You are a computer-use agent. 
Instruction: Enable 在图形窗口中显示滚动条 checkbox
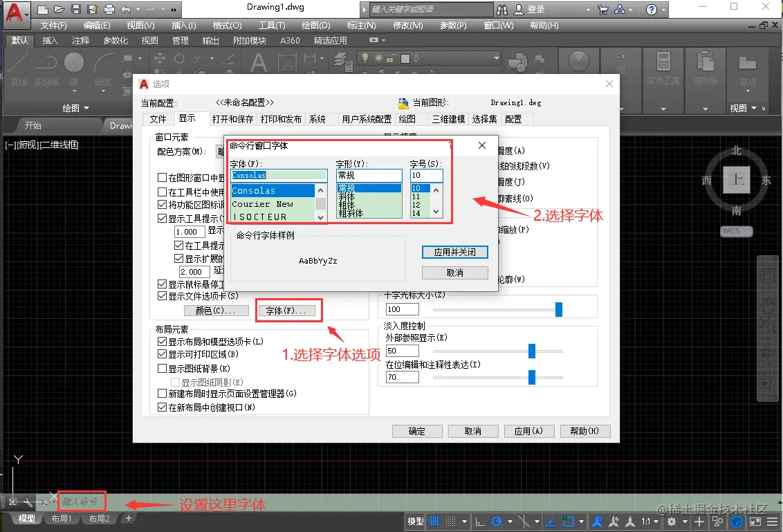(x=162, y=177)
